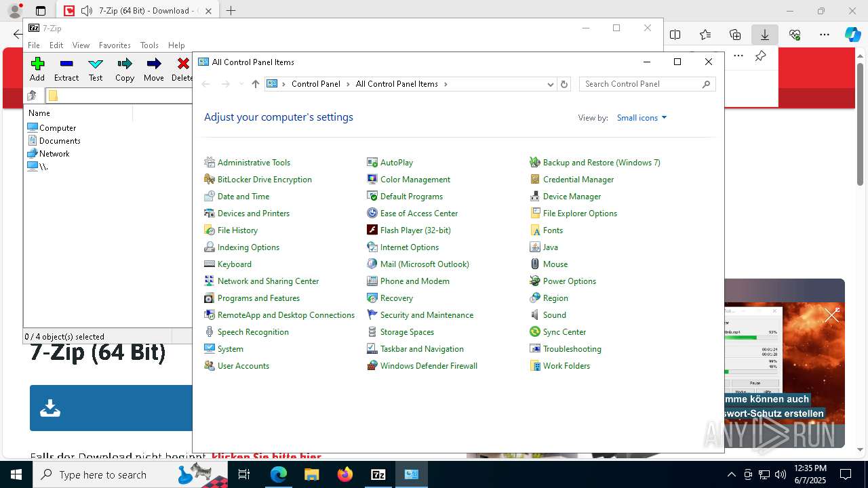The width and height of the screenshot is (868, 488).
Task: Click the Search Control Panel field
Action: click(647, 84)
